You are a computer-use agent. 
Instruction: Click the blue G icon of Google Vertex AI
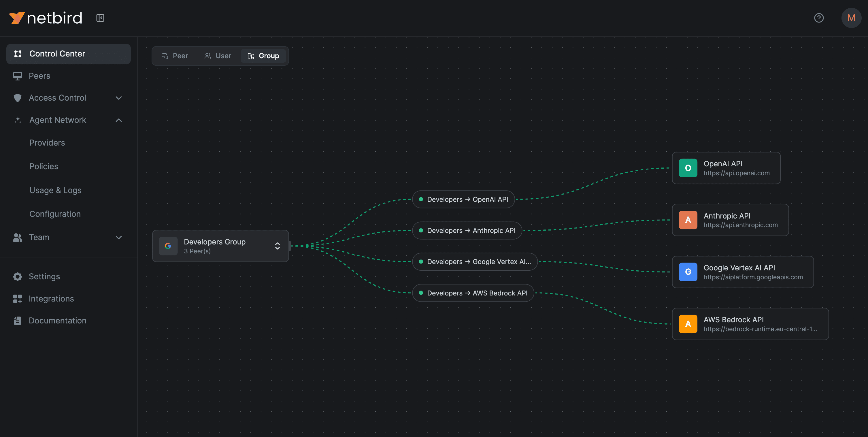pos(688,272)
